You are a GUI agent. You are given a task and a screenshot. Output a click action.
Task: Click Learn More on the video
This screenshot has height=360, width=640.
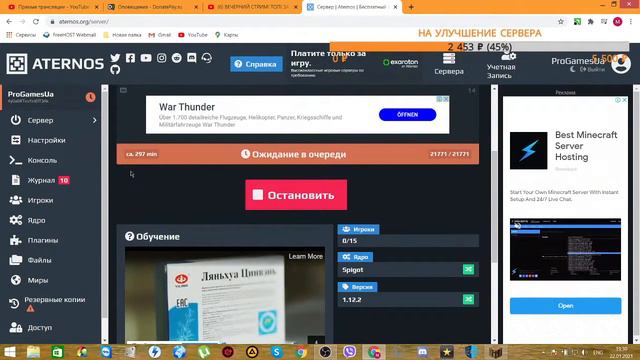point(306,256)
